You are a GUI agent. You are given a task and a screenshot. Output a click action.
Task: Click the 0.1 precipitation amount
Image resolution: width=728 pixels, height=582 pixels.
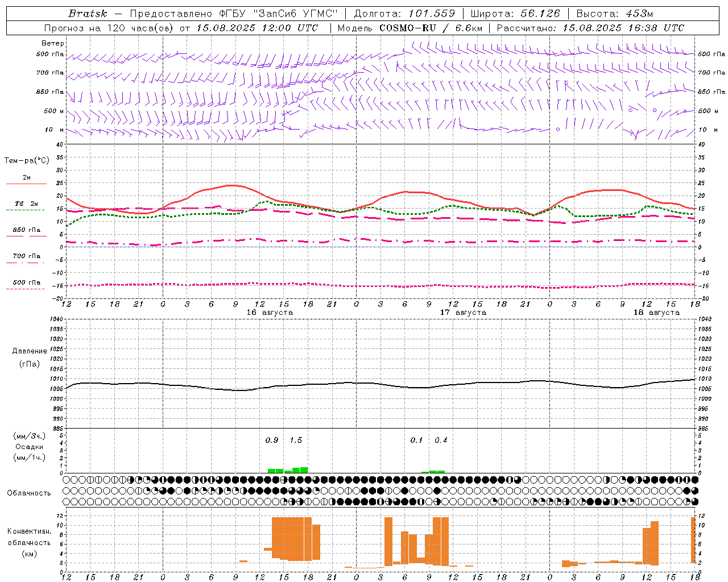[417, 440]
